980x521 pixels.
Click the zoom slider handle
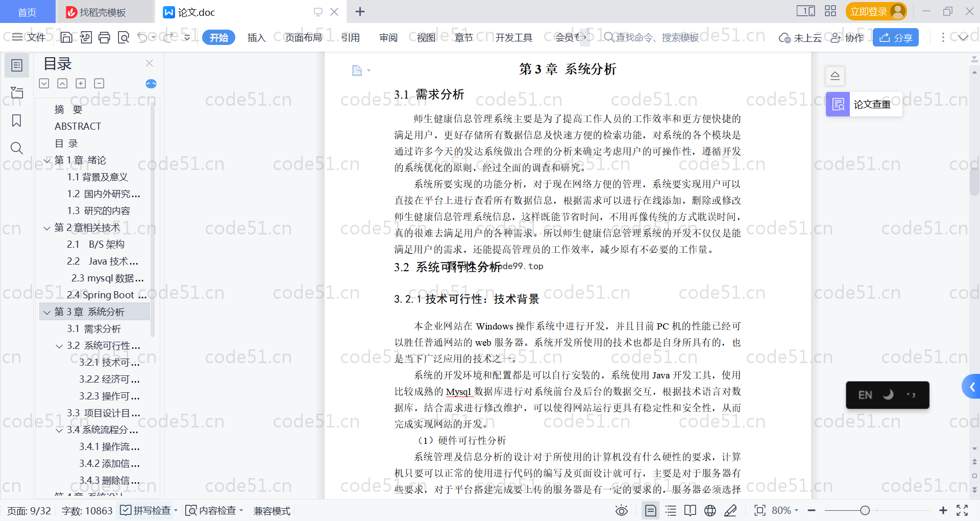[x=865, y=510]
